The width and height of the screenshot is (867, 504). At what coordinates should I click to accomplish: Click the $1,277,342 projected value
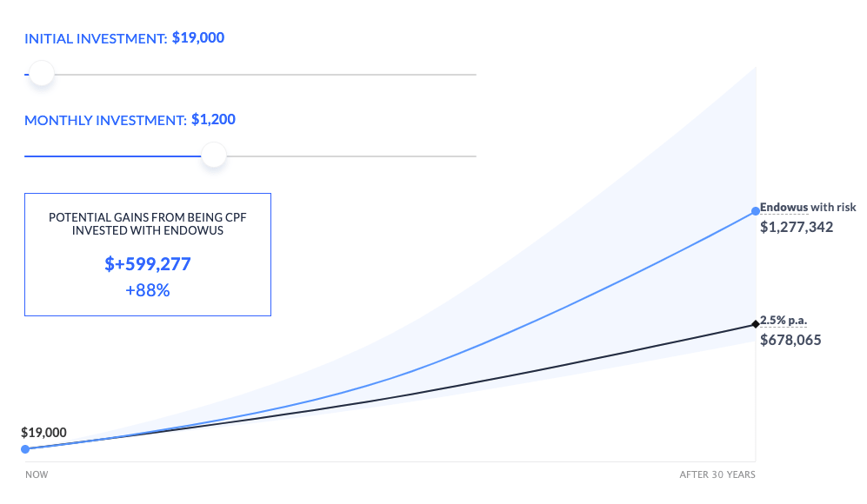click(797, 228)
